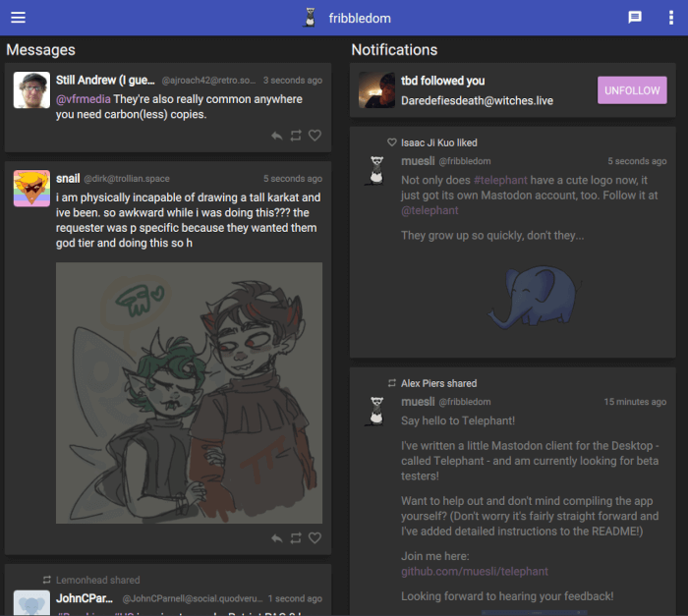Click 'Isaac Ji Kuo liked' label
Screen dimensions: 688x616
[x=438, y=142]
